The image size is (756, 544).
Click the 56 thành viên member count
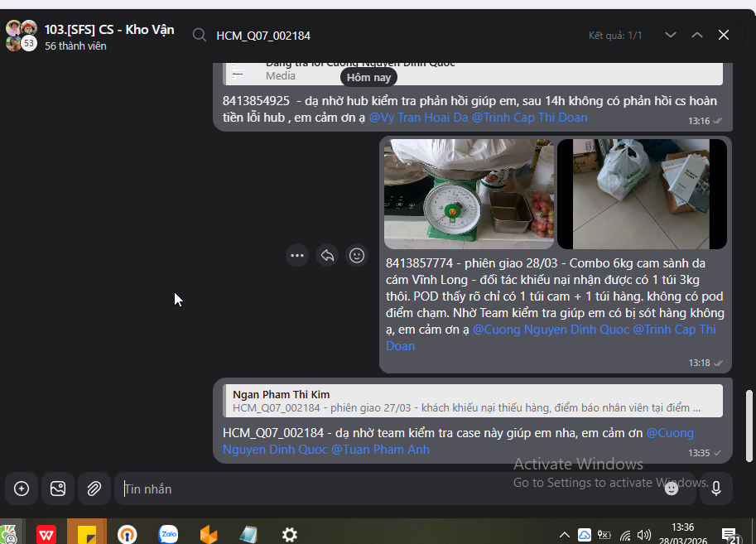(x=75, y=46)
